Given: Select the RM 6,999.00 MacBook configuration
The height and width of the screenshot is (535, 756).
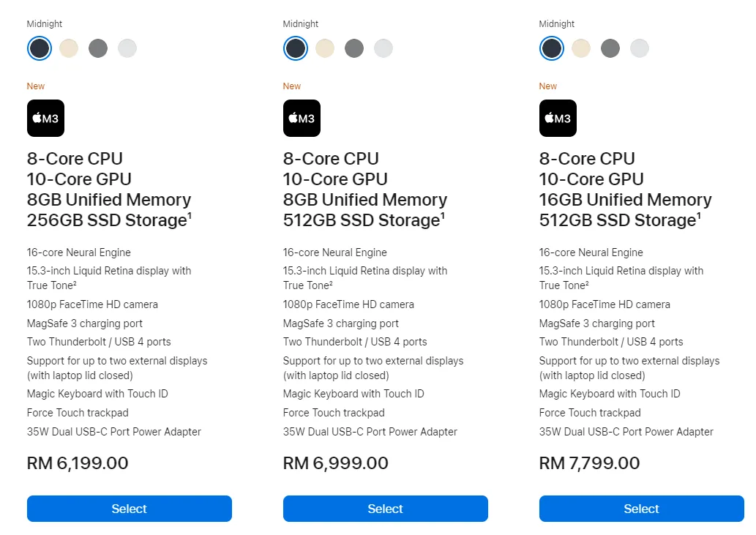Looking at the screenshot, I should pyautogui.click(x=386, y=509).
